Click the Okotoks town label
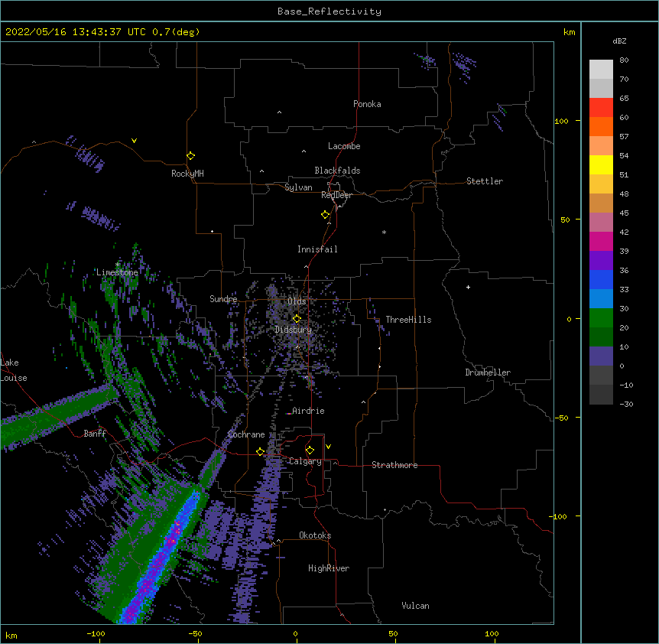This screenshot has width=659, height=644. [x=315, y=535]
